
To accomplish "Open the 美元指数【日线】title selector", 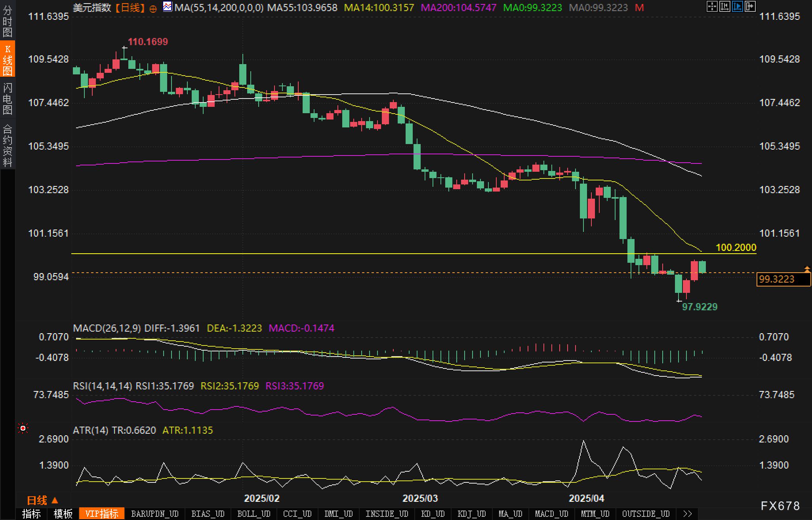I will click(109, 8).
